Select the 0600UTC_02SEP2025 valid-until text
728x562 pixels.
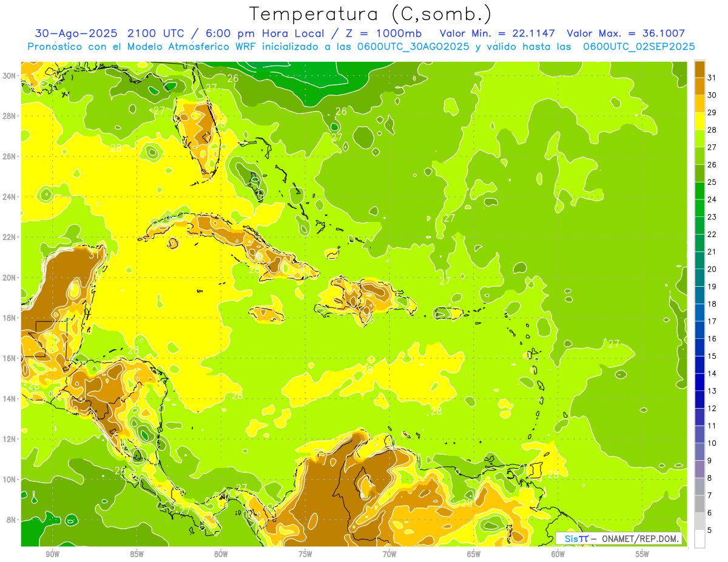tap(639, 46)
